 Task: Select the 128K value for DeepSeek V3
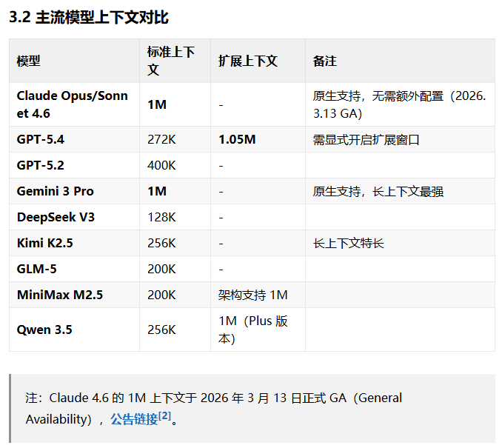pos(161,217)
